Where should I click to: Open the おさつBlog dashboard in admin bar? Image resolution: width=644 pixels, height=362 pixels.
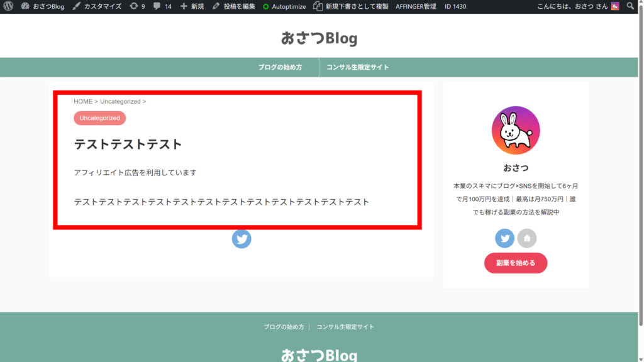[x=43, y=6]
